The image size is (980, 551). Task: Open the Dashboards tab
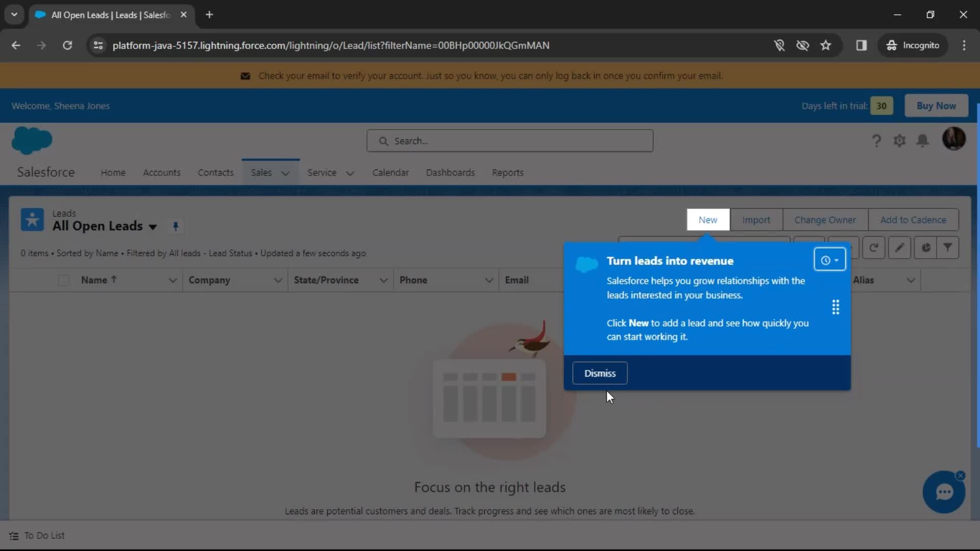[450, 173]
